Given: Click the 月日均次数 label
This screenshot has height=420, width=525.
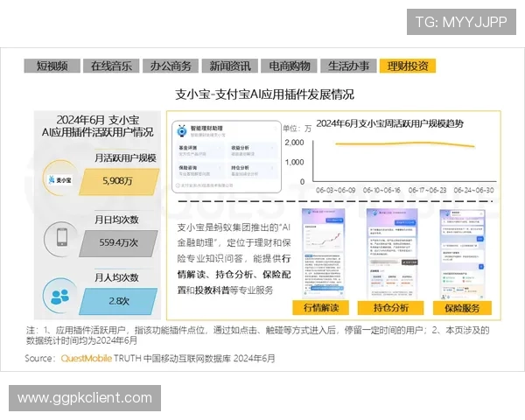Looking at the screenshot, I should 116,220.
